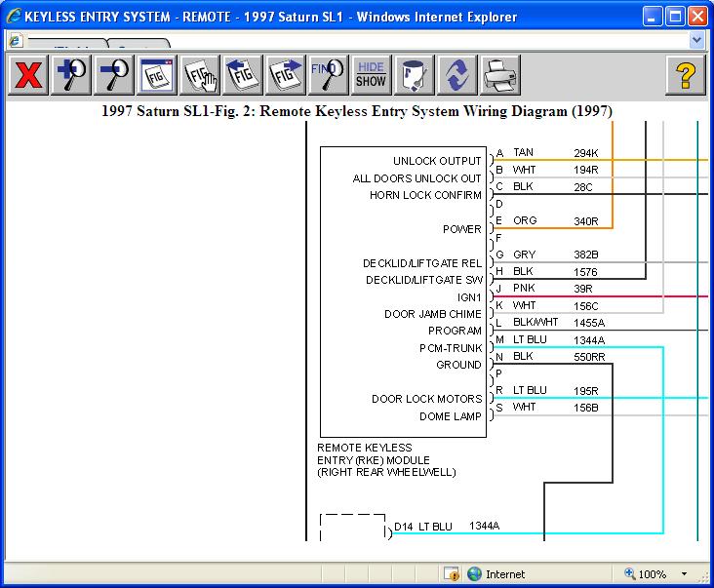Go to the previous figure
Image resolution: width=714 pixels, height=588 pixels.
tap(243, 75)
